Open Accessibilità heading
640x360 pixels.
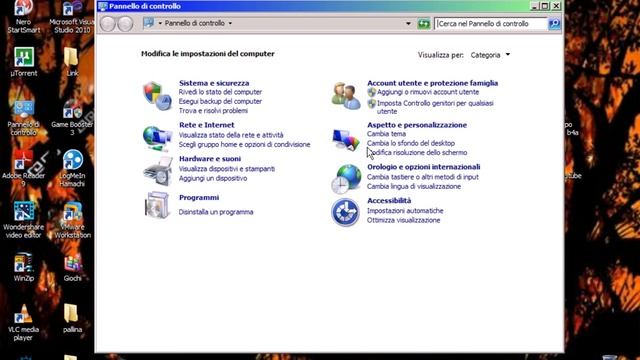pos(389,201)
